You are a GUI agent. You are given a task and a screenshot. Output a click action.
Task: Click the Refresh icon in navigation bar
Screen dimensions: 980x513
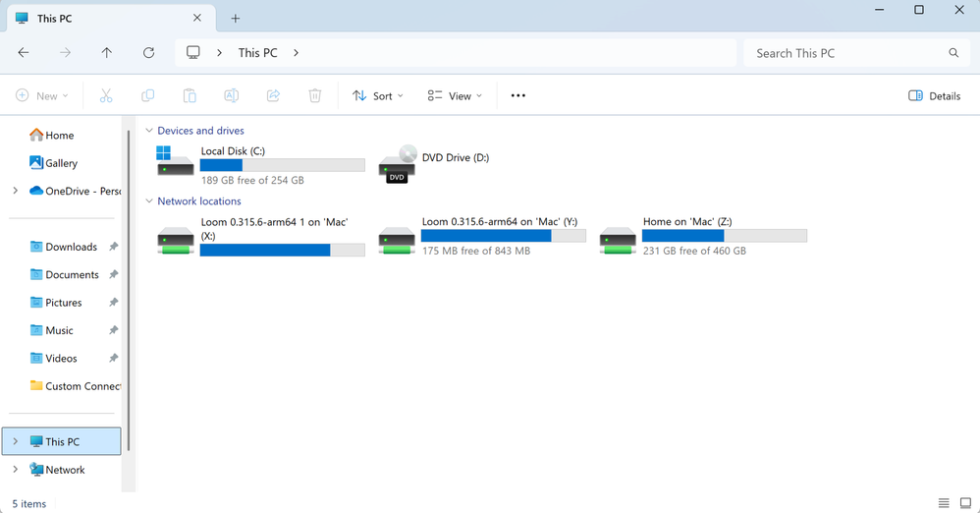point(148,53)
